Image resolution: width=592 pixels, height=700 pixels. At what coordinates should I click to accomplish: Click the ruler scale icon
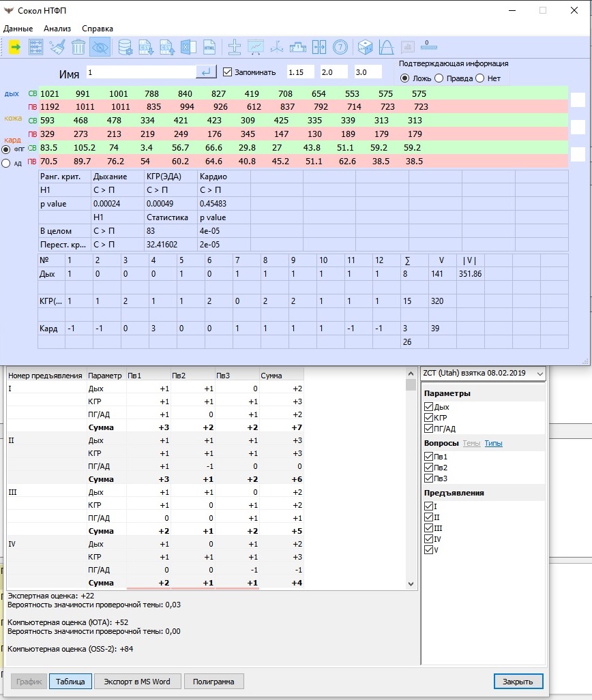coord(428,45)
